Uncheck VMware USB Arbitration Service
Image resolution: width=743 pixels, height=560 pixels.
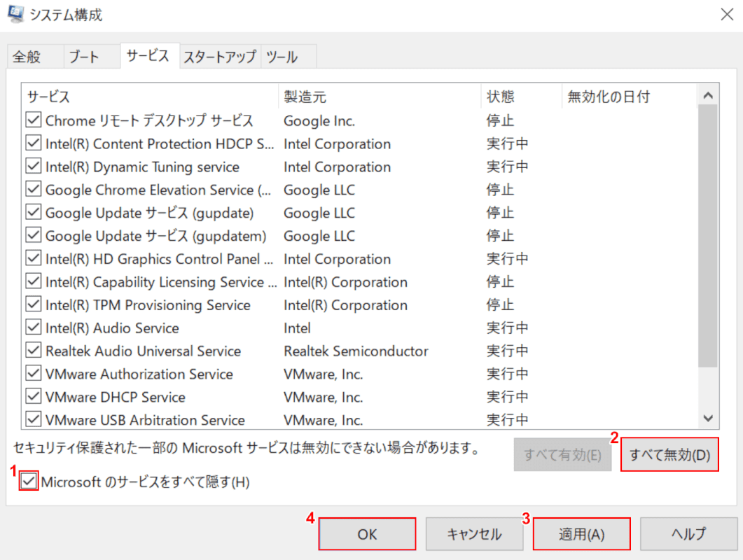[33, 419]
